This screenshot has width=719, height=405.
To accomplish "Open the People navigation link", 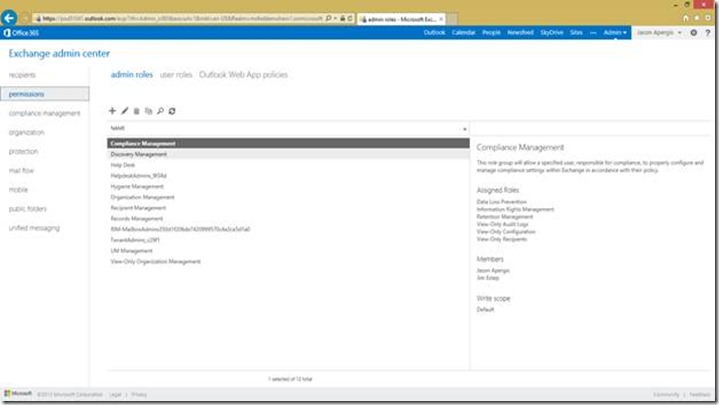I will (491, 33).
